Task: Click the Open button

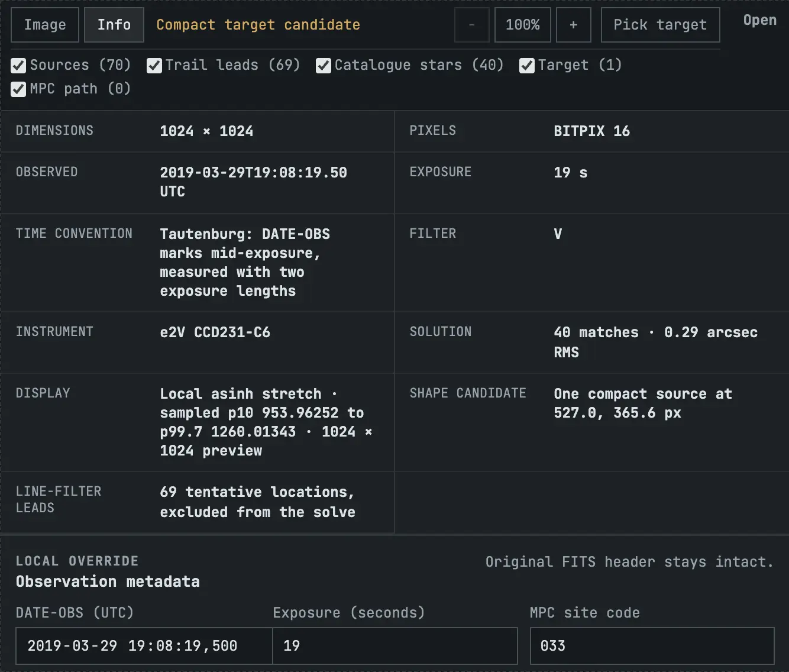Action: point(760,20)
